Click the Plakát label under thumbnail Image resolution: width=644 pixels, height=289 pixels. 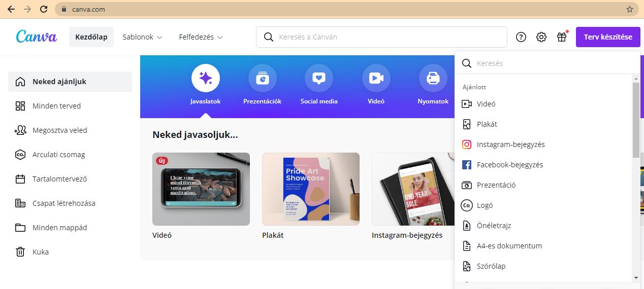tap(273, 235)
